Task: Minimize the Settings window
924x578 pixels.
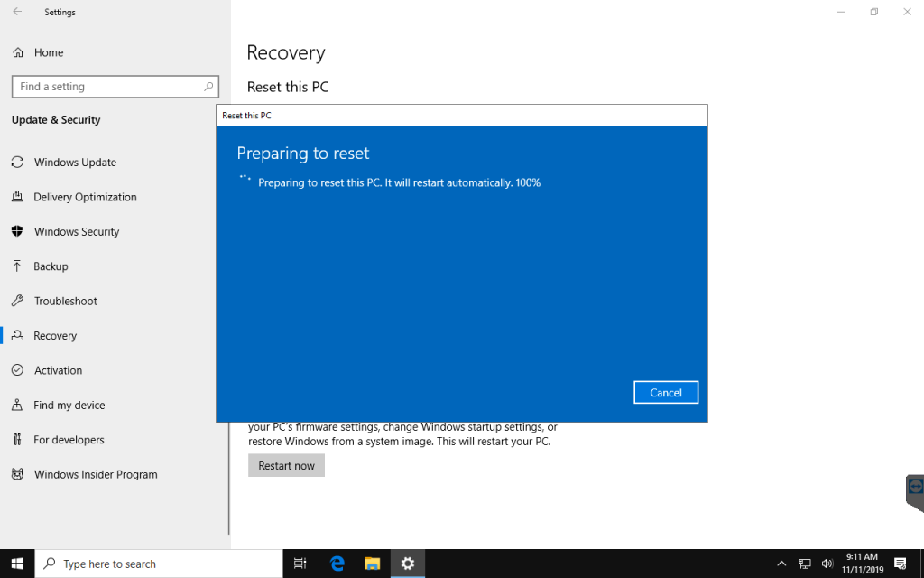Action: click(x=841, y=12)
